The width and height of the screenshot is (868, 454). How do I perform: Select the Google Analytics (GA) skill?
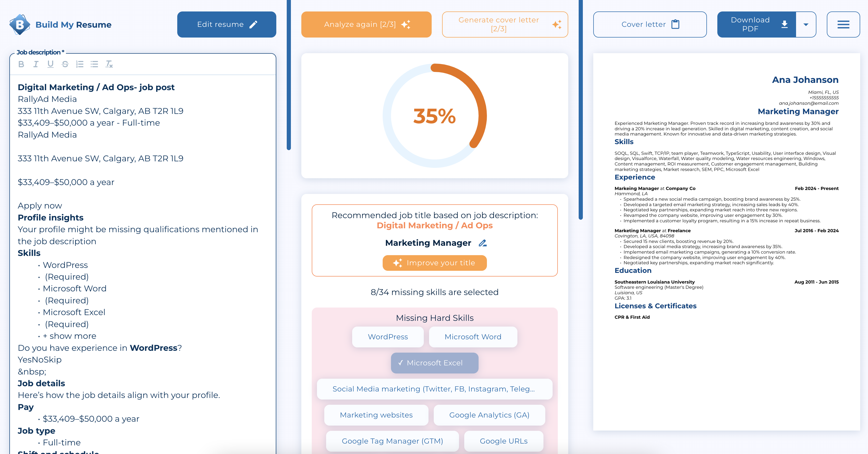coord(489,415)
